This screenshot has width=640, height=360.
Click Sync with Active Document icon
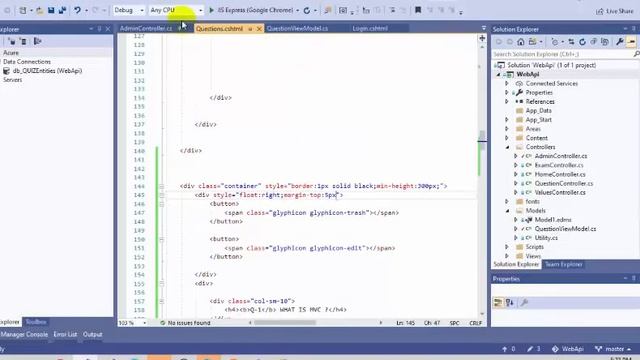[571, 42]
